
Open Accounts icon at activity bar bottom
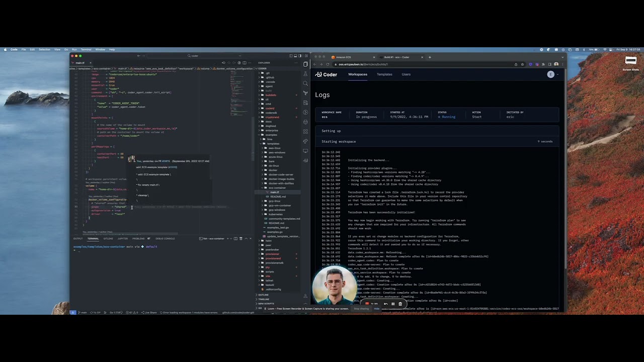(305, 296)
